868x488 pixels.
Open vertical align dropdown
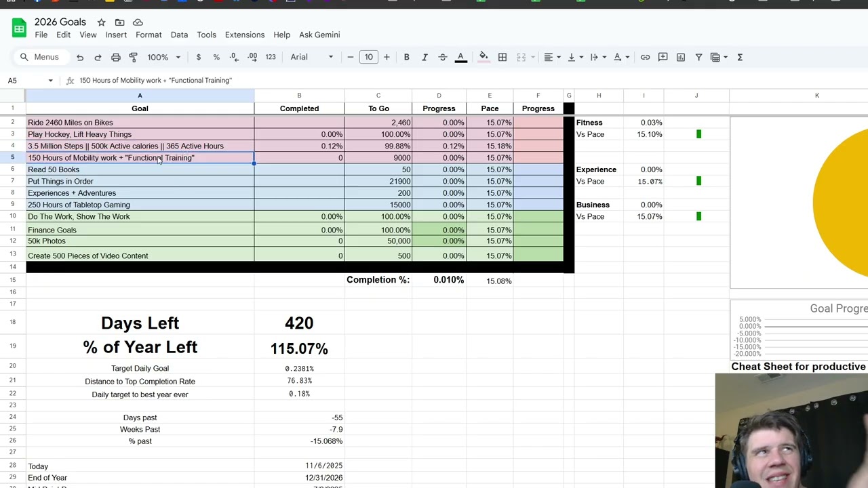(x=575, y=57)
